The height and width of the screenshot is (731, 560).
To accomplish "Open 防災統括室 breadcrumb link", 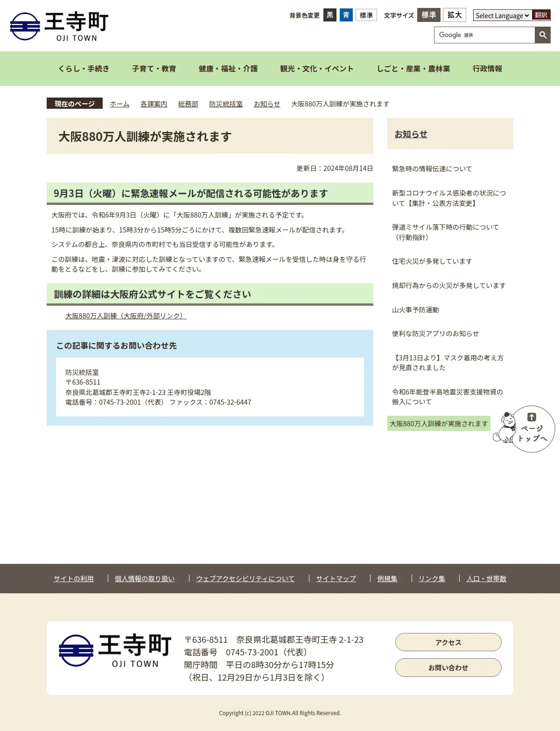I will pyautogui.click(x=226, y=104).
